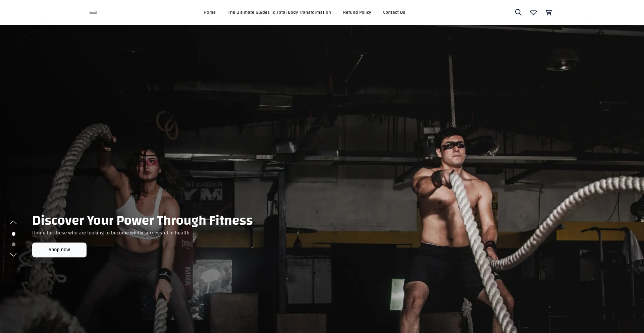The image size is (644, 333).
Task: Click the Shop now button
Action: click(59, 250)
